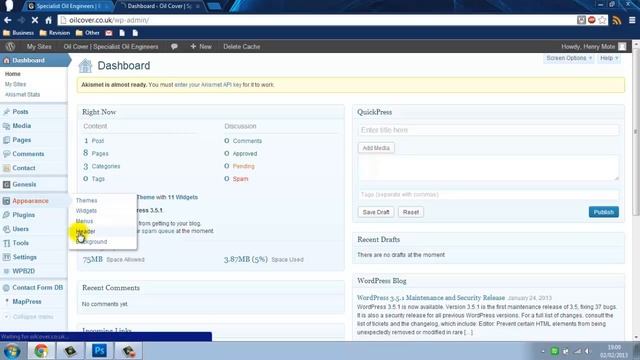Viewport: 640px width, 360px height.
Task: Go to browser home page icon
Action: tap(48, 20)
